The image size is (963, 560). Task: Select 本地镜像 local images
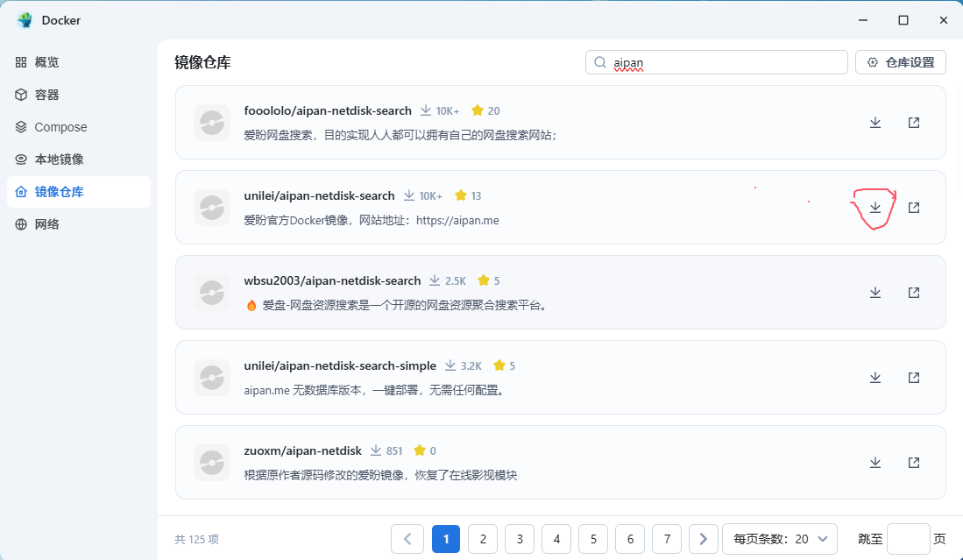(x=59, y=159)
